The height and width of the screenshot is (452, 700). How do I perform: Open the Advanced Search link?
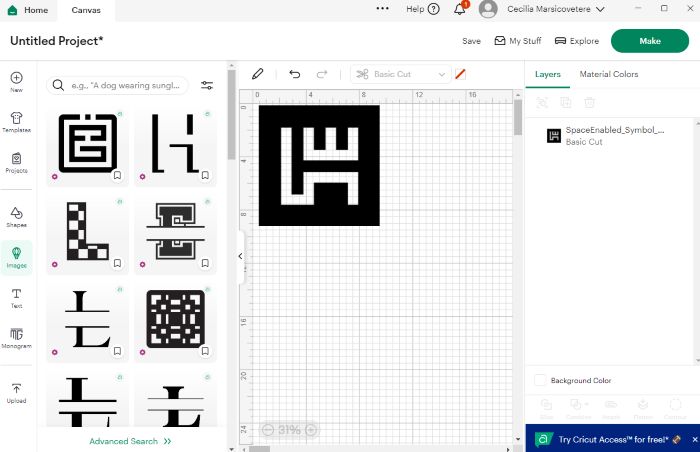[130, 441]
